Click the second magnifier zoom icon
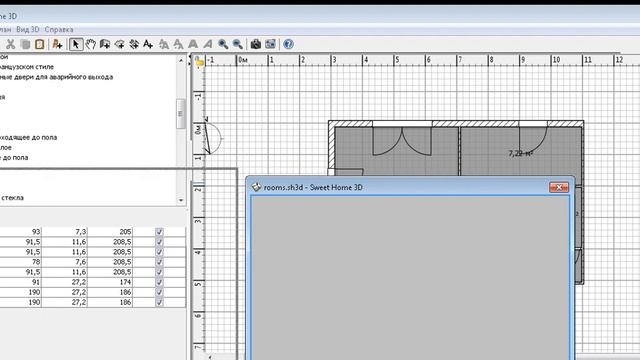The image size is (640, 360). pos(238,44)
